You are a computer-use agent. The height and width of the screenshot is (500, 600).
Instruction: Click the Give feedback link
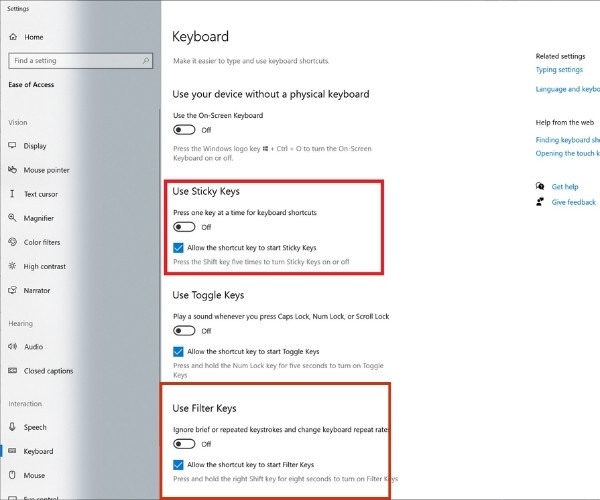[x=574, y=202]
